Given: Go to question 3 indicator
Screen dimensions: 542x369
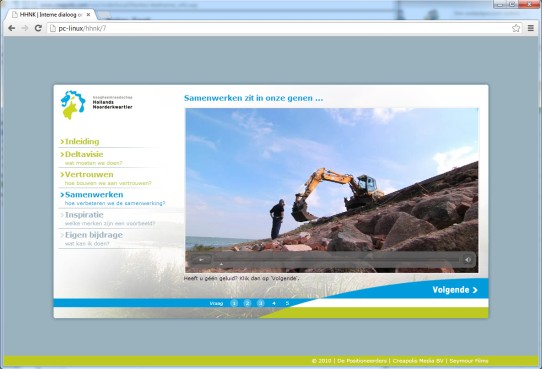Looking at the screenshot, I should pyautogui.click(x=261, y=303).
